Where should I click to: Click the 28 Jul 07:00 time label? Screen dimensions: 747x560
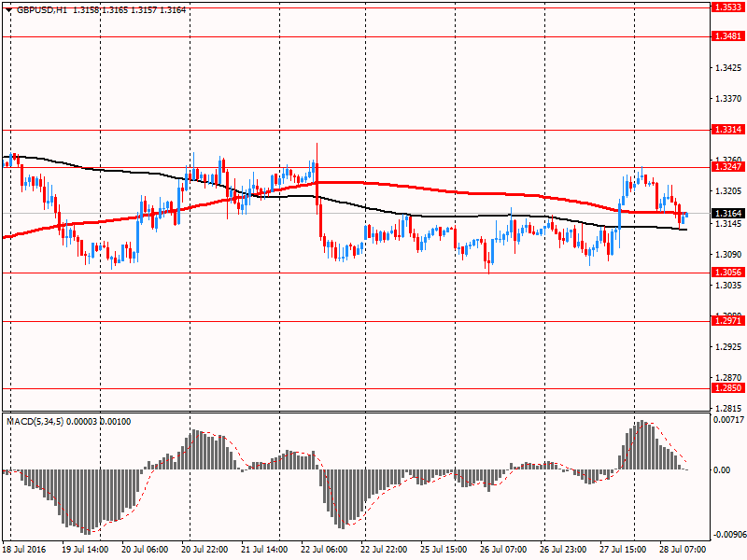(x=683, y=550)
